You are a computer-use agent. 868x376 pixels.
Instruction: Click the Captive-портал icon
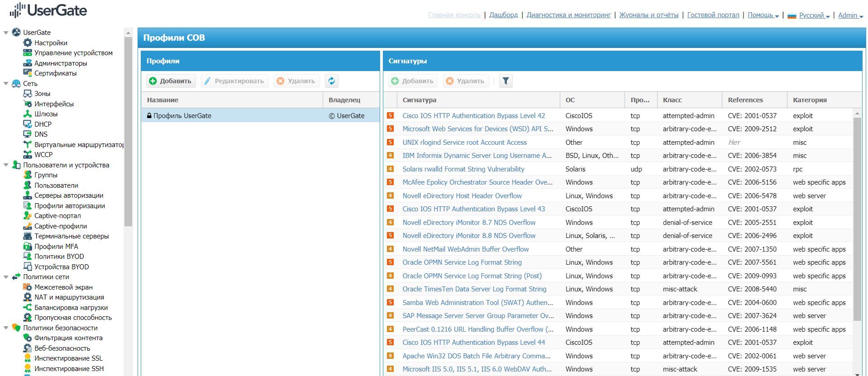point(28,216)
